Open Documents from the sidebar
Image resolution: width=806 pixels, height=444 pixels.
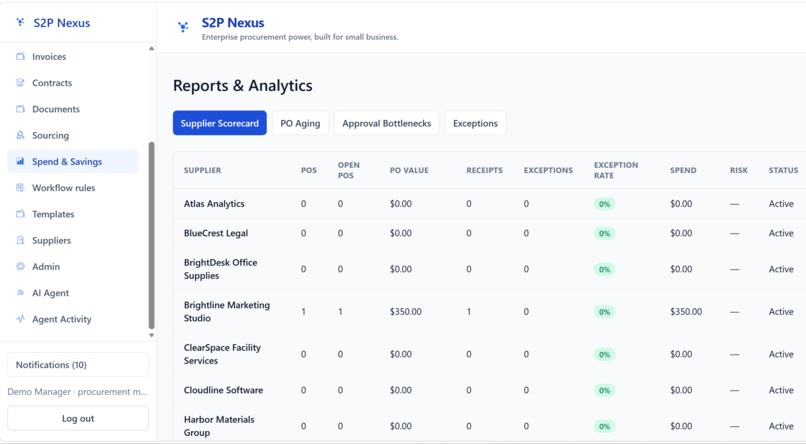click(x=73, y=109)
